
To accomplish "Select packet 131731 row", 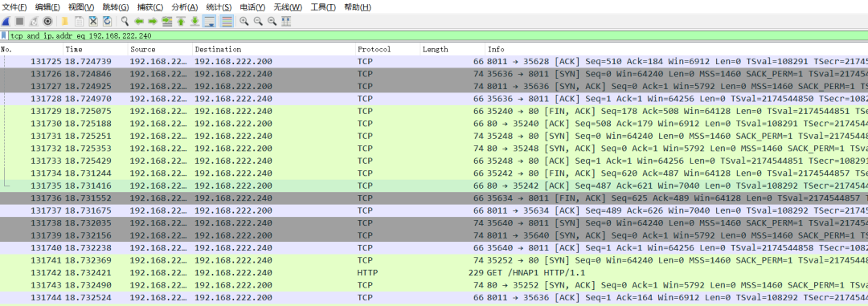I will [434, 136].
